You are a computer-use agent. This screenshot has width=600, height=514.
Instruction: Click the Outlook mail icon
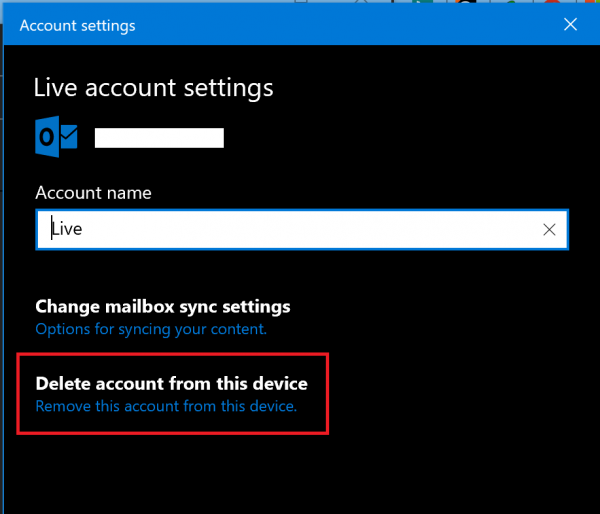pyautogui.click(x=56, y=137)
